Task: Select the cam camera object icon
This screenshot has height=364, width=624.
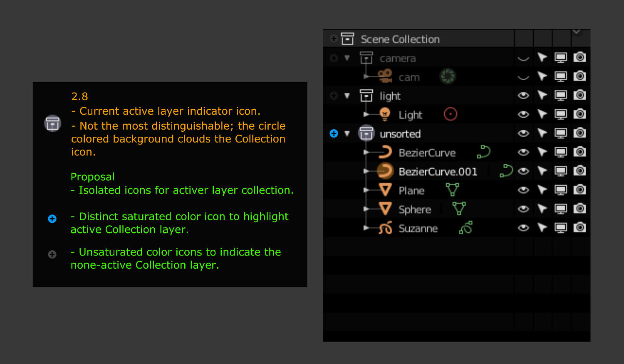Action: pyautogui.click(x=385, y=76)
